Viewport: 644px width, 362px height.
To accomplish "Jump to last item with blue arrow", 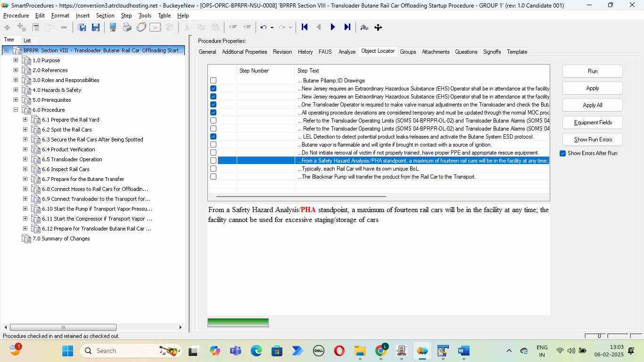I will (x=347, y=27).
